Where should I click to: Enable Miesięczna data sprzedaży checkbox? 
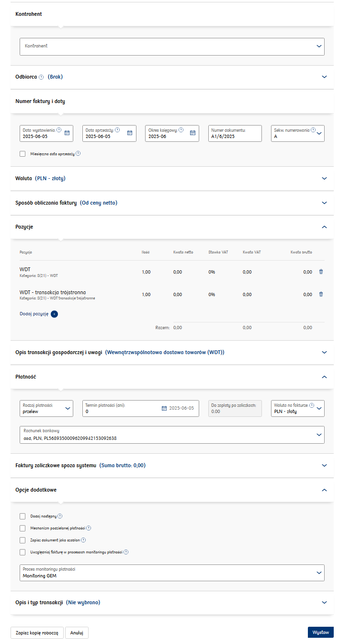tap(23, 154)
